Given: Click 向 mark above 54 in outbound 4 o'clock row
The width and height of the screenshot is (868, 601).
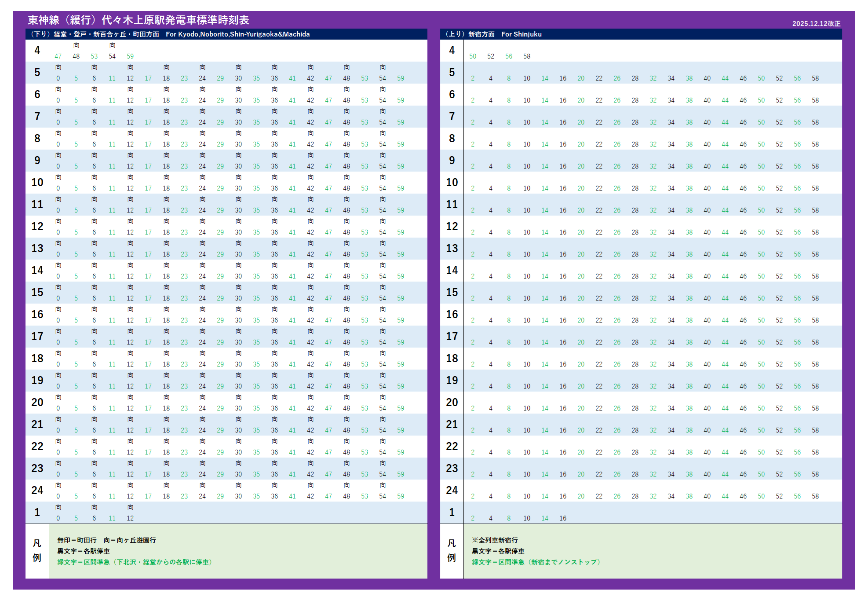Looking at the screenshot, I should [x=112, y=45].
